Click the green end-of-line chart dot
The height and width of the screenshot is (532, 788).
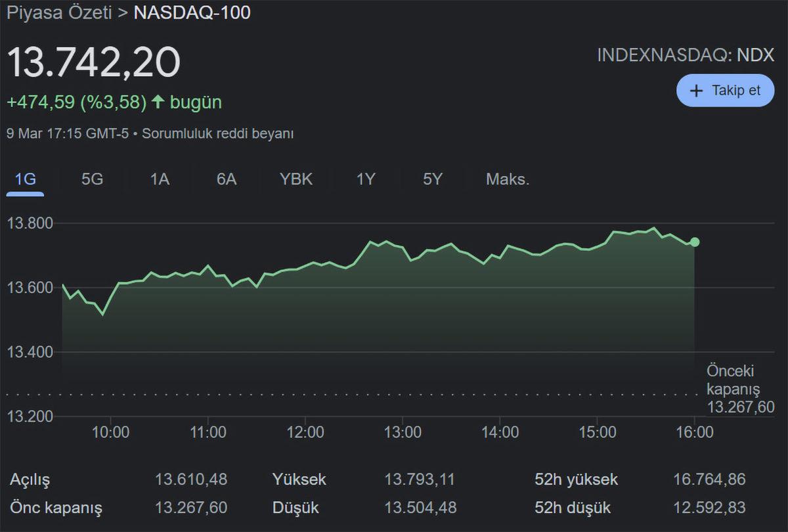(695, 242)
